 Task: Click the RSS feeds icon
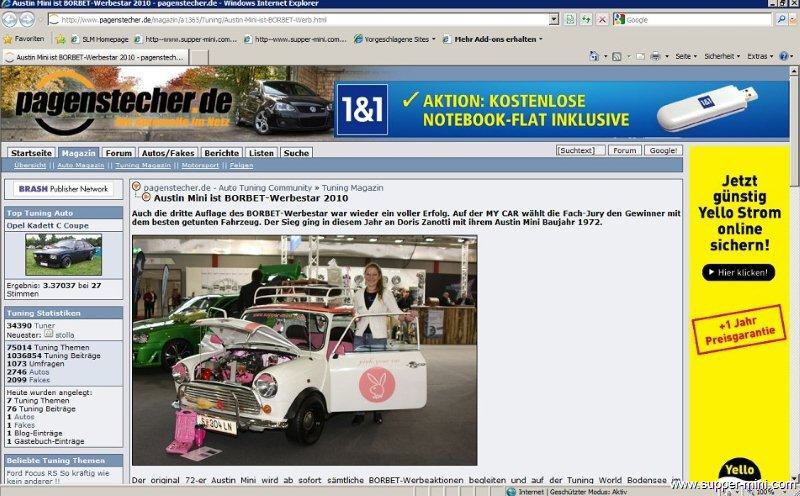617,56
